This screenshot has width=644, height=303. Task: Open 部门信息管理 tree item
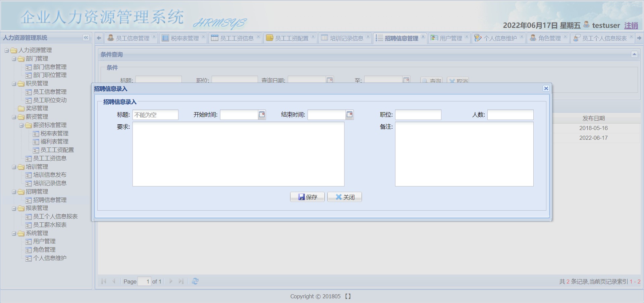[50, 67]
